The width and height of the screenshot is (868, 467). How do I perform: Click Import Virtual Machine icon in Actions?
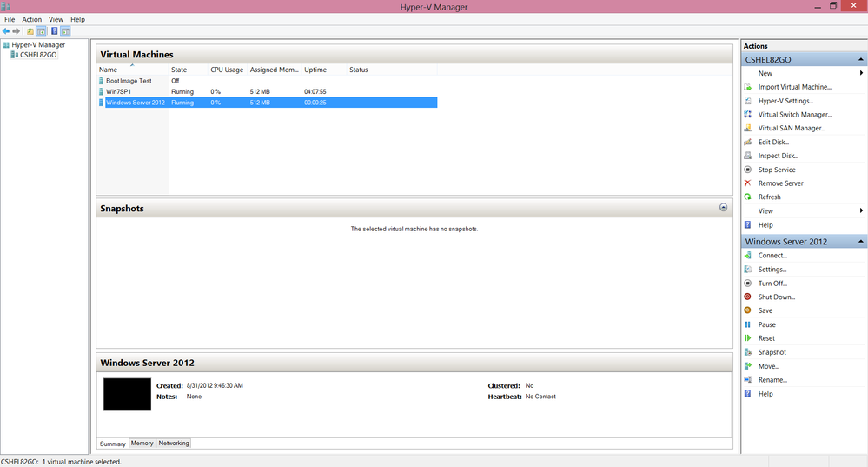748,87
